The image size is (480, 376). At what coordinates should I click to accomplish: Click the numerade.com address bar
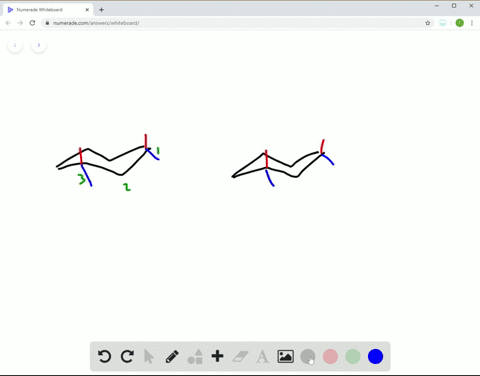coord(233,23)
